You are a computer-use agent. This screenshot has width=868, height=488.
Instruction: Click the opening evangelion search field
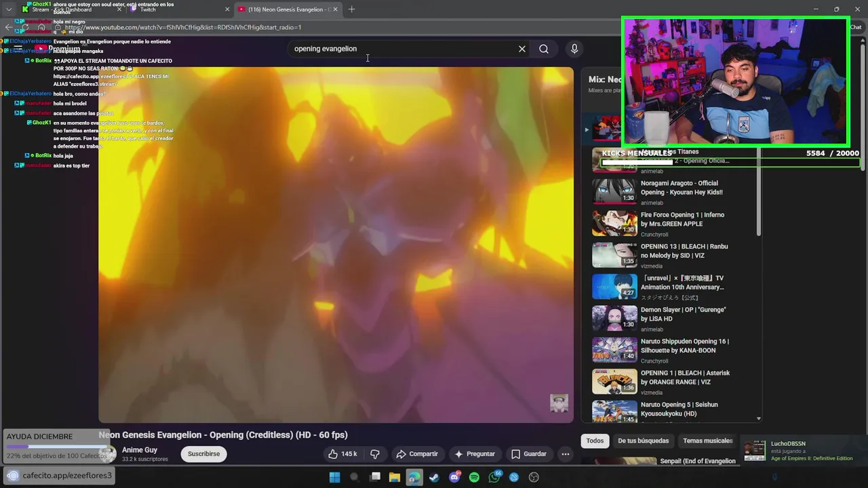tap(403, 49)
